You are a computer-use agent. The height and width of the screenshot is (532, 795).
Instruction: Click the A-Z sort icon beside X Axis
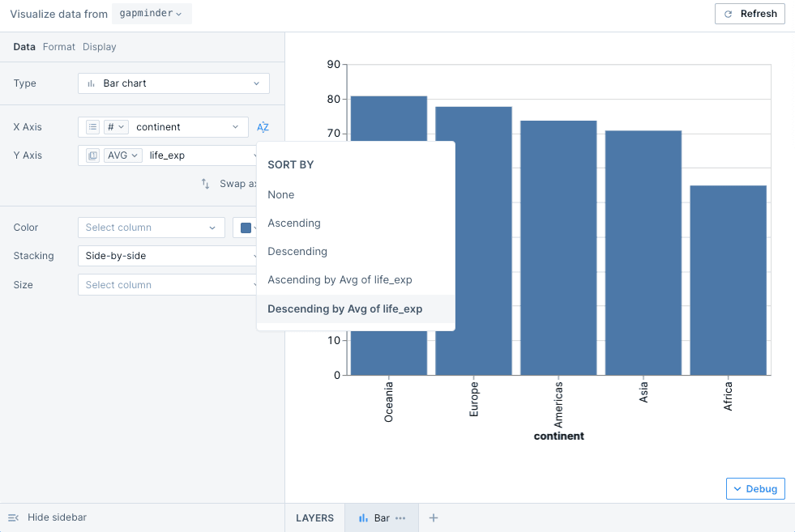click(263, 127)
